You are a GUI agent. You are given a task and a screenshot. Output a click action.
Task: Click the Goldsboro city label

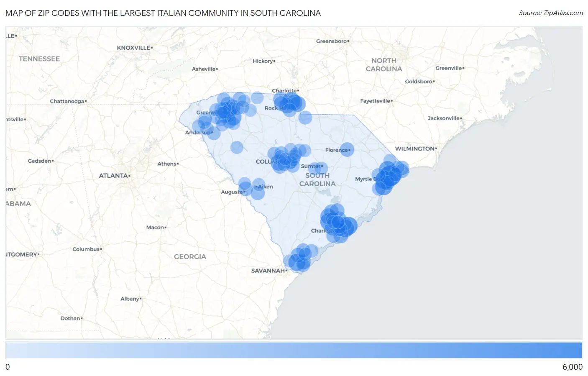419,81
